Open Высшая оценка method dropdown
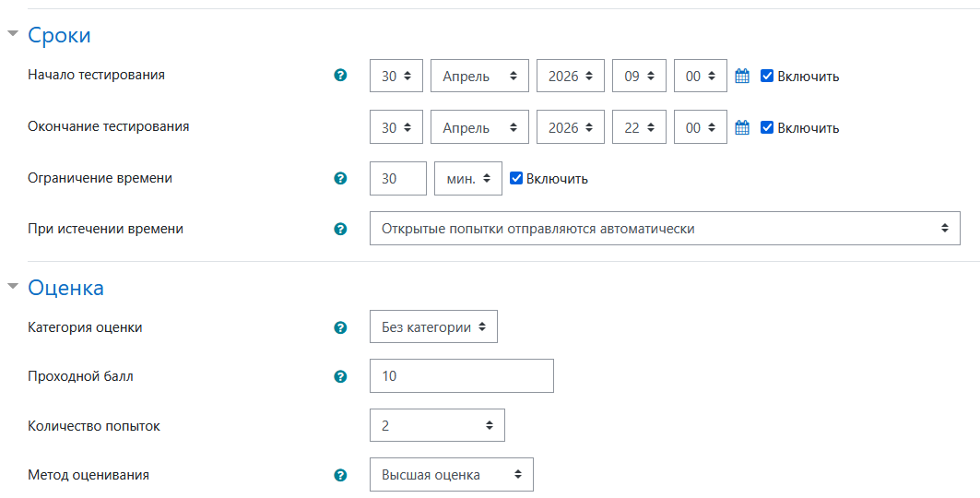Viewport: 980px width, 498px height. coord(452,475)
